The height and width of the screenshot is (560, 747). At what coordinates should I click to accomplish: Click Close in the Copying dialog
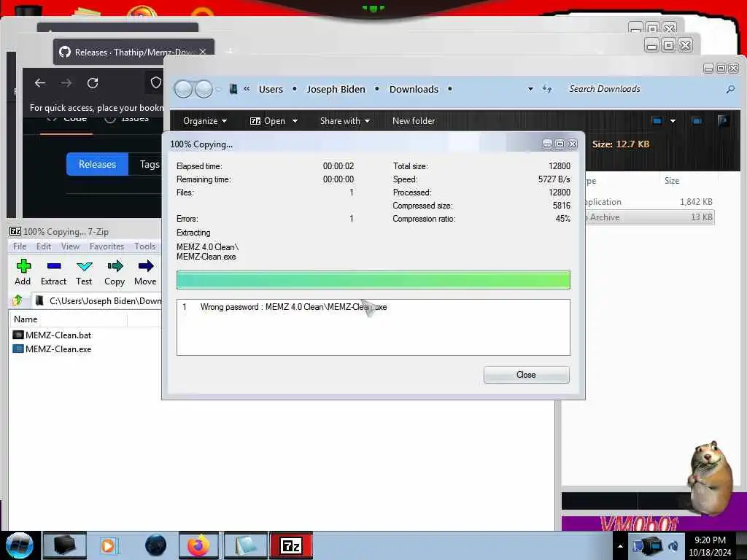coord(526,375)
